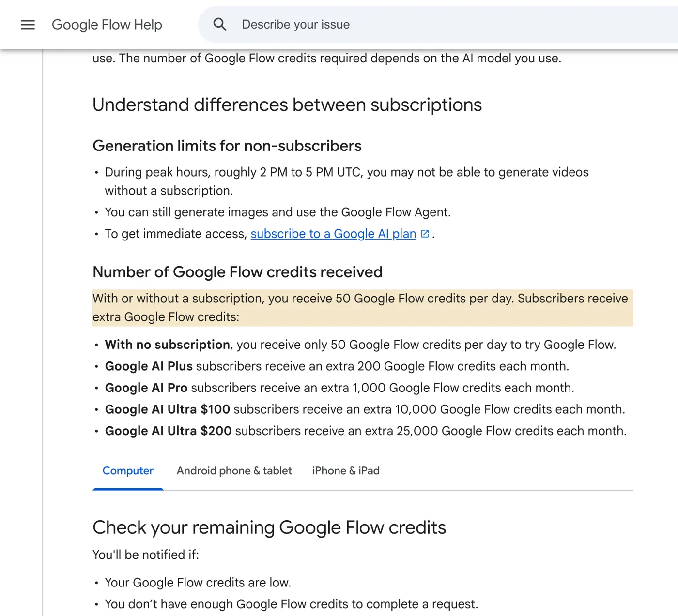The width and height of the screenshot is (678, 616).
Task: Click the external link icon after Google AI plan
Action: click(x=425, y=234)
